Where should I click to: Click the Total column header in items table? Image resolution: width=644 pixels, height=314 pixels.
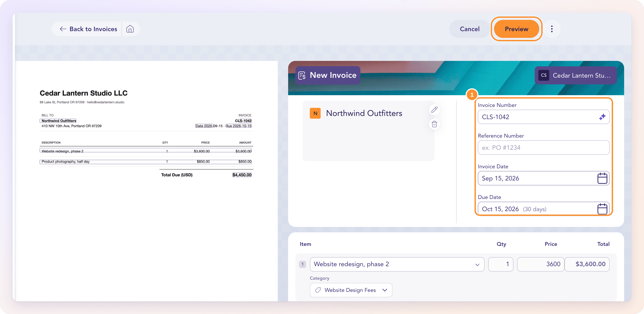click(603, 244)
